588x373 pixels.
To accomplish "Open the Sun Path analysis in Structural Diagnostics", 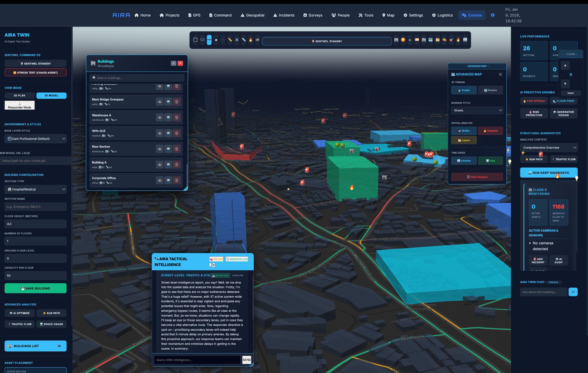I will (x=534, y=159).
